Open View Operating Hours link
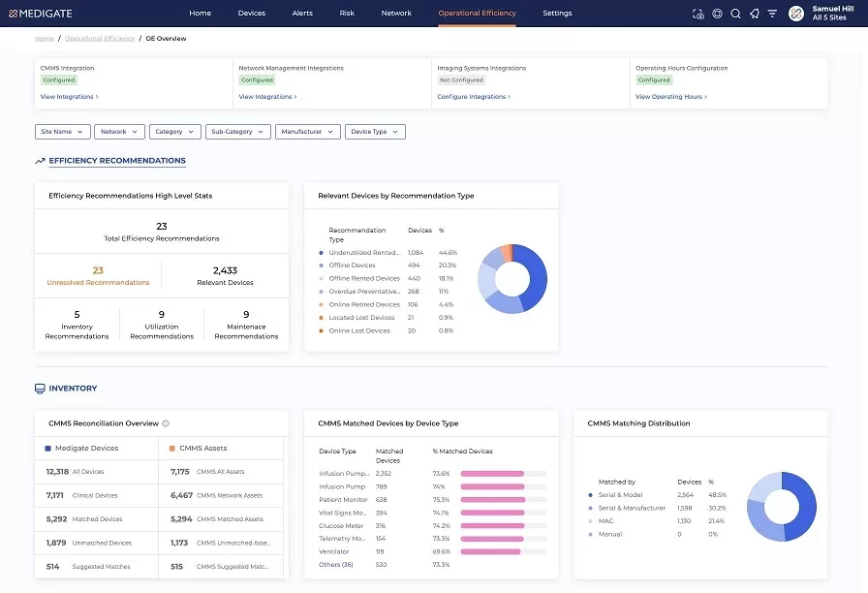Viewport: 868px width, 593px height. click(671, 97)
